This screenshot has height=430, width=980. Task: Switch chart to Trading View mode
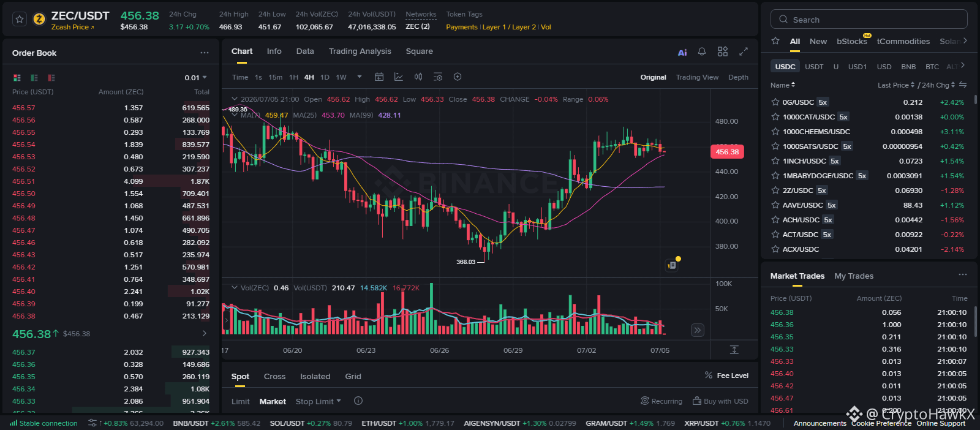[697, 77]
